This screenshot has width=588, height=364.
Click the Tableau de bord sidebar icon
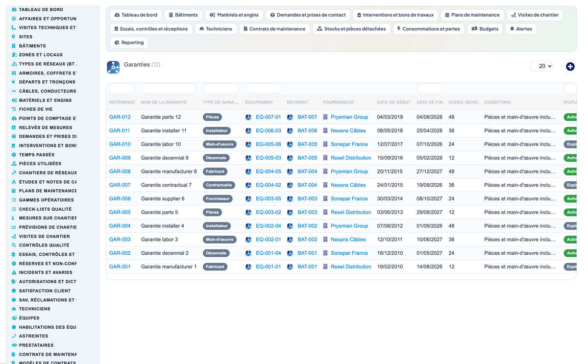coord(14,9)
